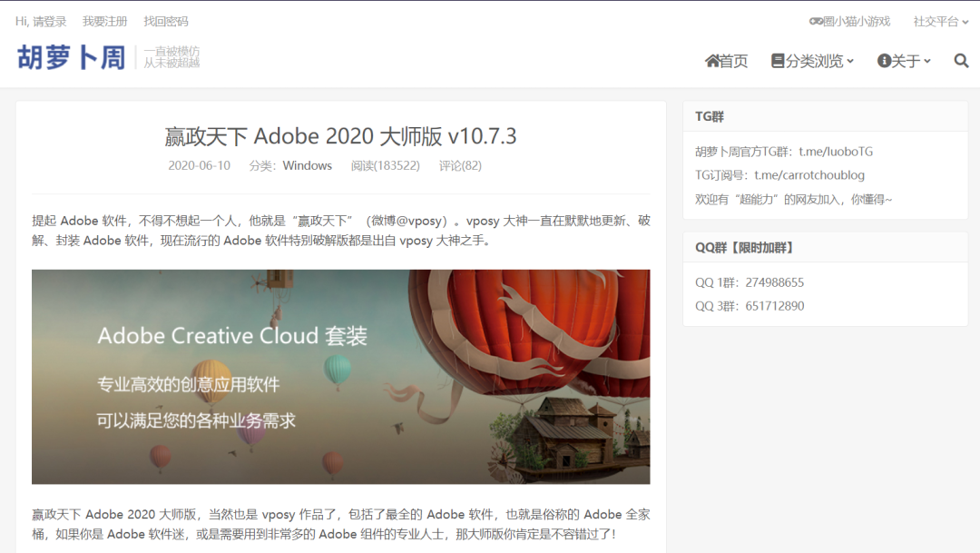The width and height of the screenshot is (980, 553).
Task: Click the 胡萝卜周 site logo
Action: coord(71,57)
